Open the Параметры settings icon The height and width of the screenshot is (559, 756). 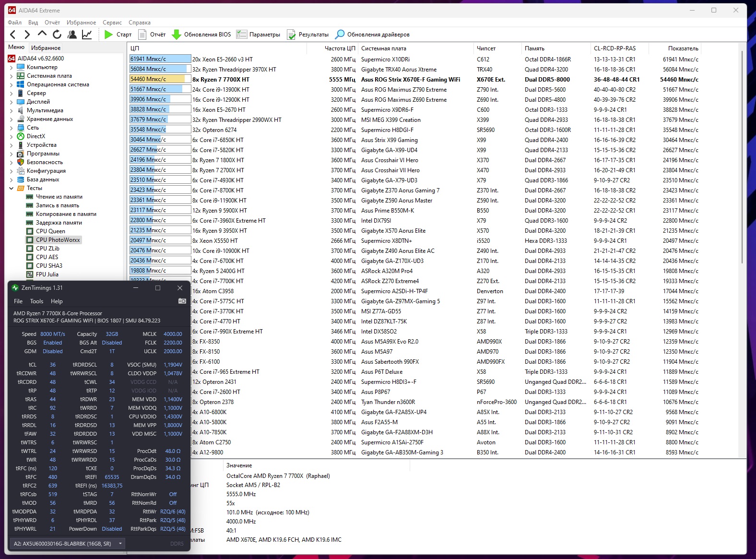(x=241, y=35)
